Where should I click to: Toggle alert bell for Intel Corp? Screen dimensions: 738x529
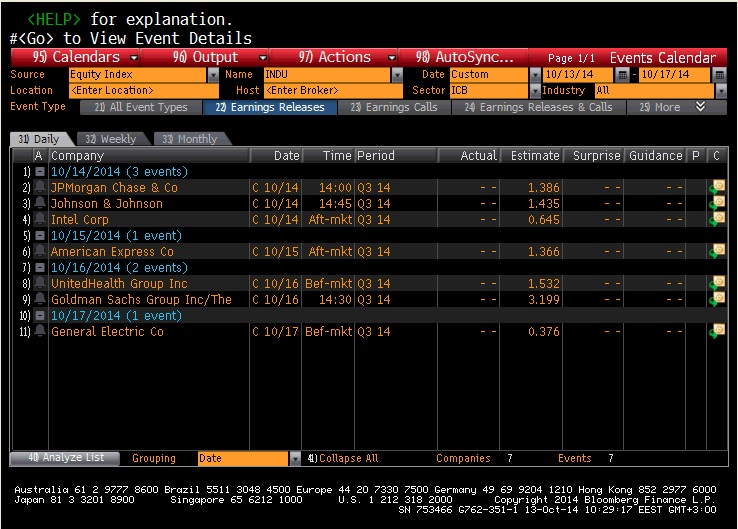[x=40, y=219]
